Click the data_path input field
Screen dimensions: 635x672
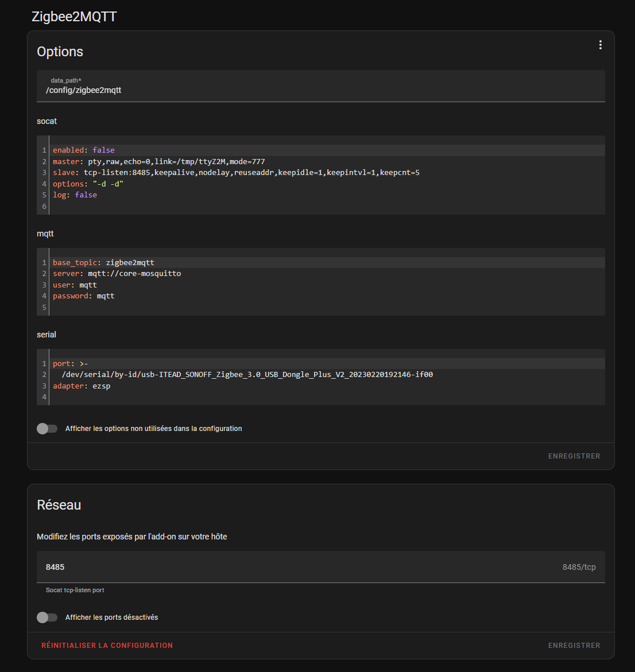coord(320,90)
